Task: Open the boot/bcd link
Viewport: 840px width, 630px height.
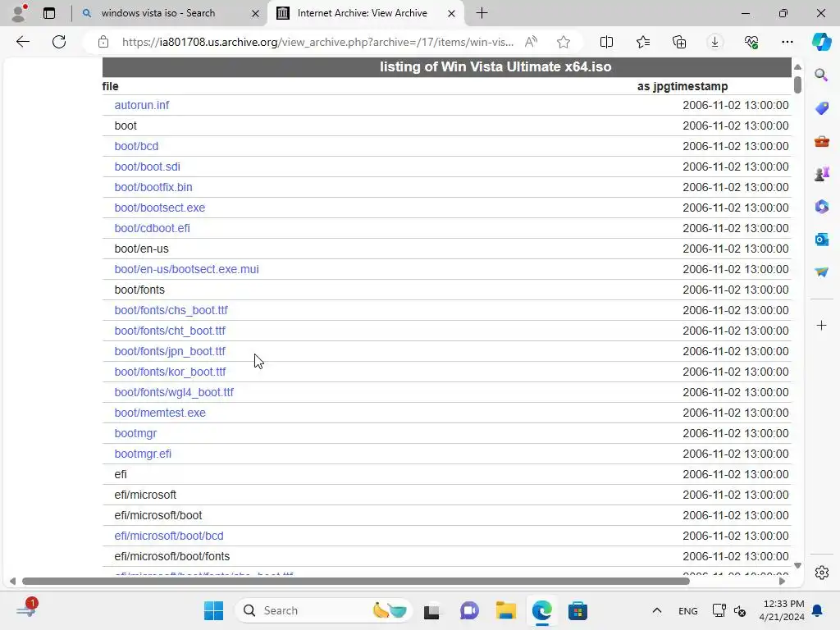Action: (x=136, y=146)
